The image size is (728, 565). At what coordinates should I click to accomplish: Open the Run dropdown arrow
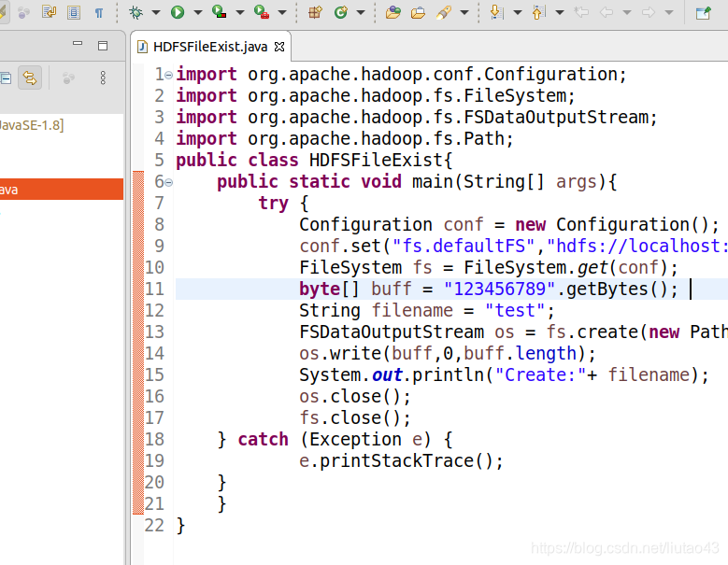198,12
